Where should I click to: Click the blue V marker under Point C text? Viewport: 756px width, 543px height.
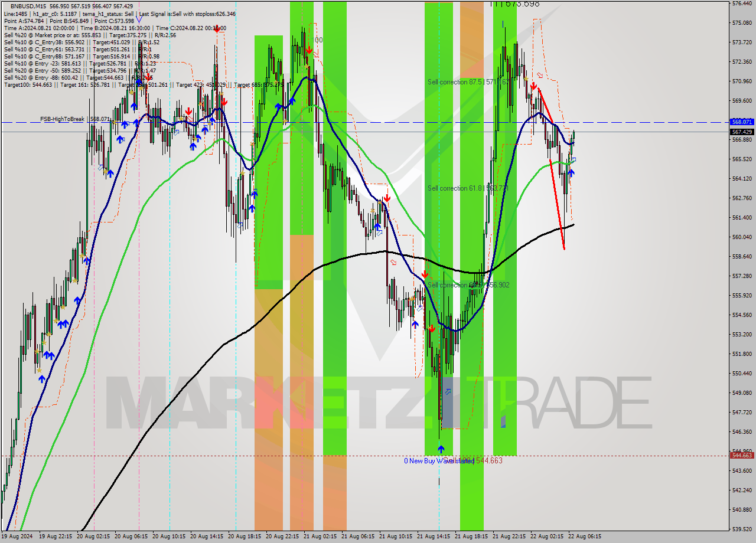pyautogui.click(x=138, y=21)
